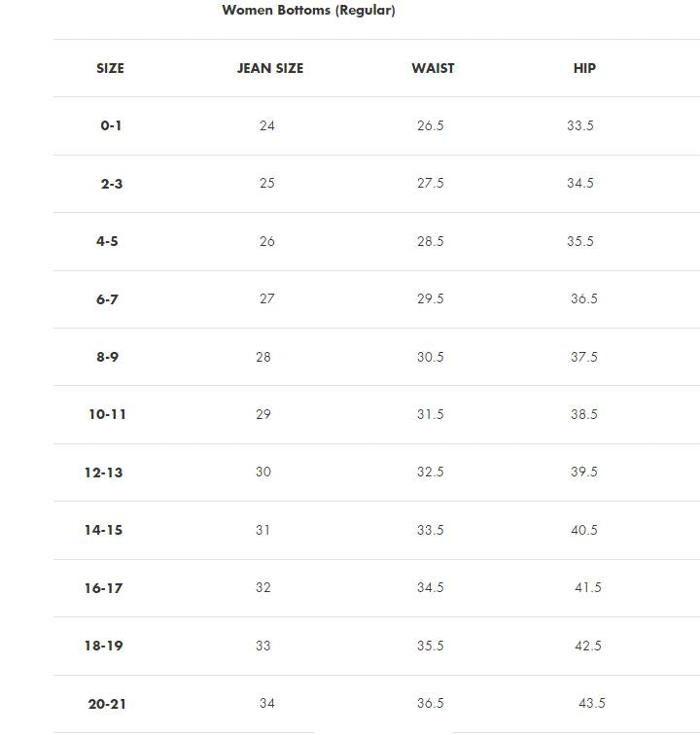Viewport: 700px width, 735px height.
Task: Select the 4-5 size row label
Action: pos(107,241)
